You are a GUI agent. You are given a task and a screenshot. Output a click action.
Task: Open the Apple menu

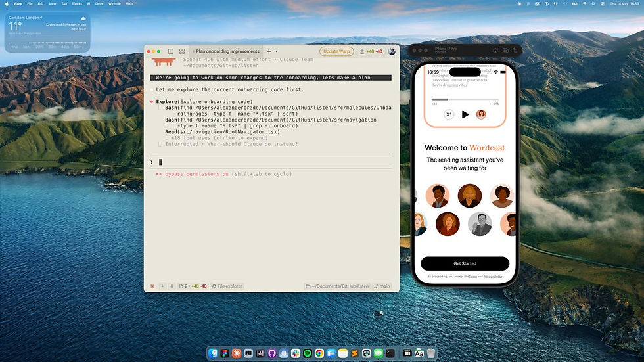point(7,4)
